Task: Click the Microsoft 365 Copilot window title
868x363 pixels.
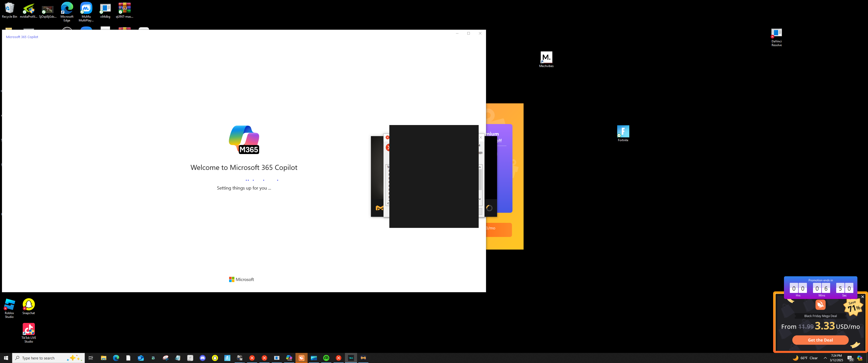Action: coord(22,37)
